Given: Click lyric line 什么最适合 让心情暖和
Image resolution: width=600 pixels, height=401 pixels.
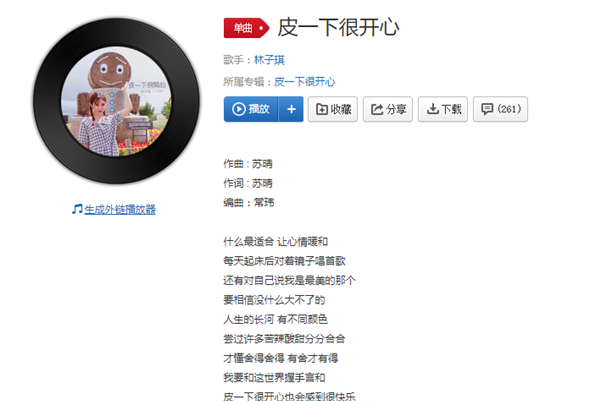Looking at the screenshot, I should tap(276, 242).
